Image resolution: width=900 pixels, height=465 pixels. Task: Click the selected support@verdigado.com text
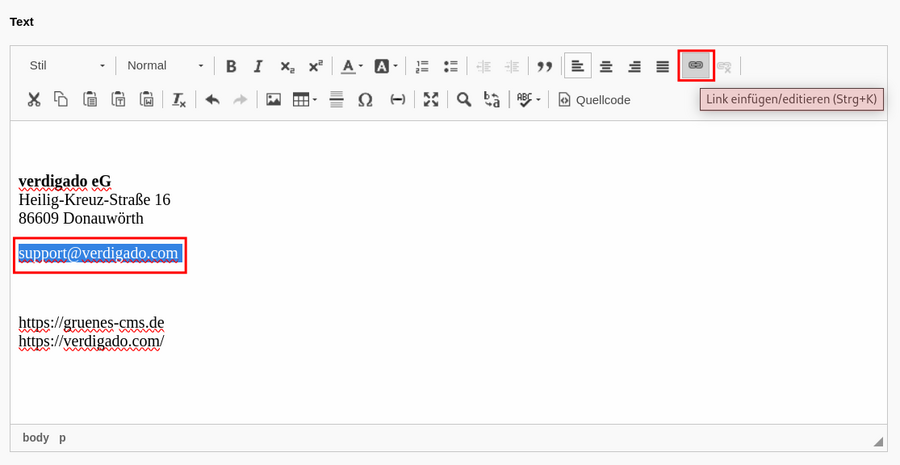point(99,253)
